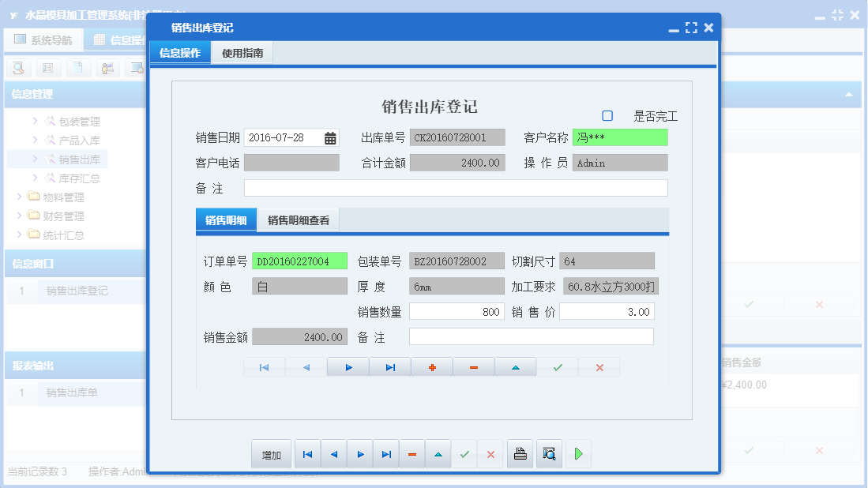The image size is (868, 488).
Task: Click the green run arrow at the bottom
Action: [x=577, y=453]
